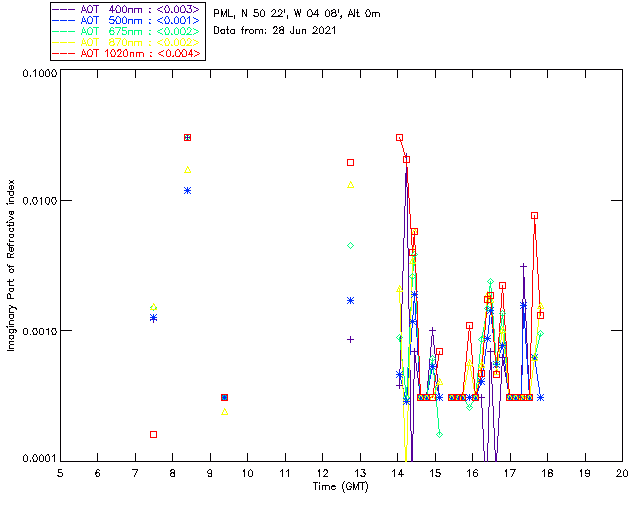
Task: Click the x-axis tick label 9
Action: coord(210,473)
